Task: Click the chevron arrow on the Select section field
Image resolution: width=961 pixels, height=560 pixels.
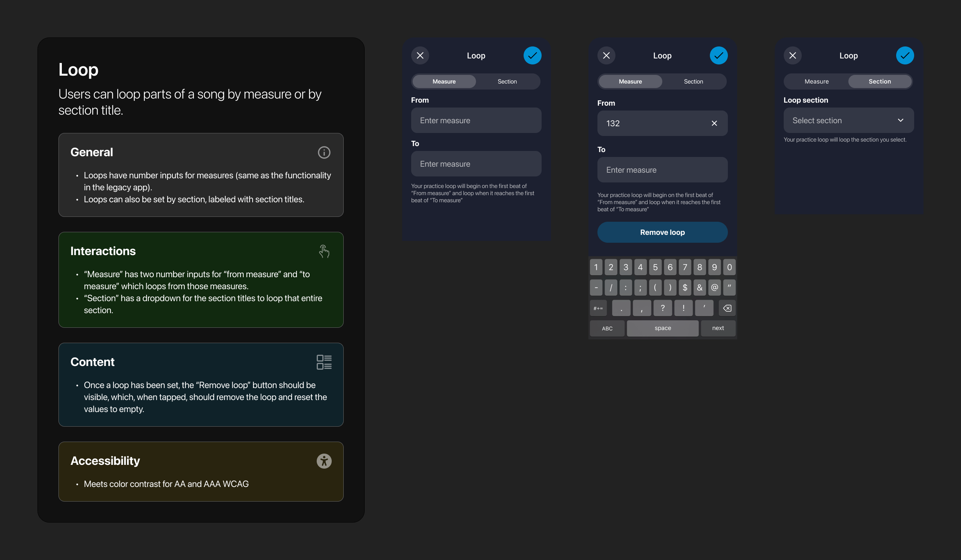Action: pos(900,121)
